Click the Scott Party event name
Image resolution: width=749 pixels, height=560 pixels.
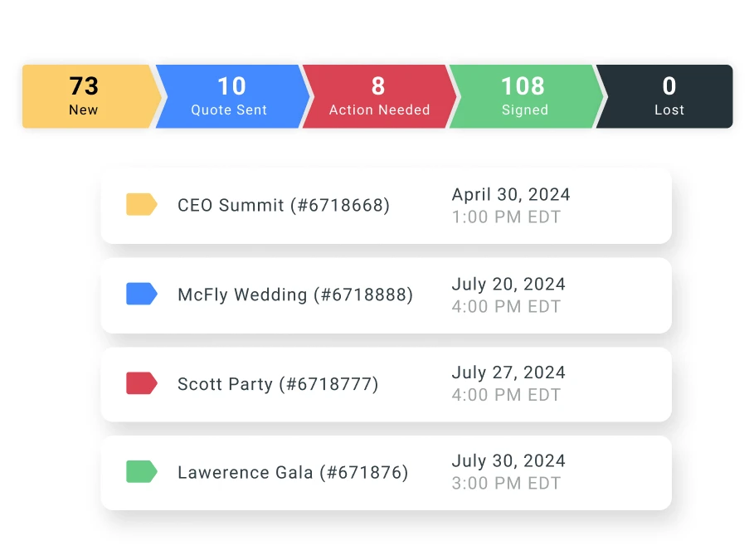coord(279,384)
